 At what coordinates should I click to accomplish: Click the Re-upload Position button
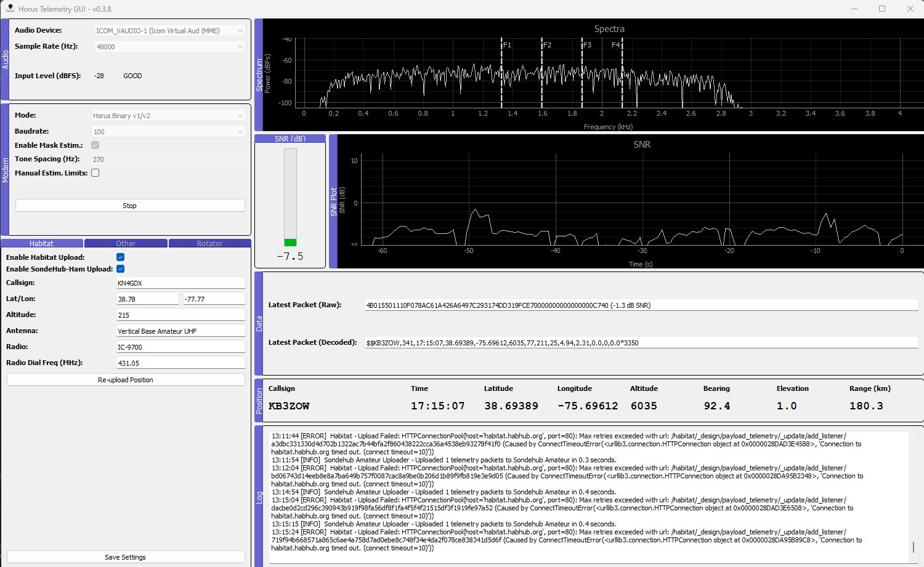pos(126,380)
